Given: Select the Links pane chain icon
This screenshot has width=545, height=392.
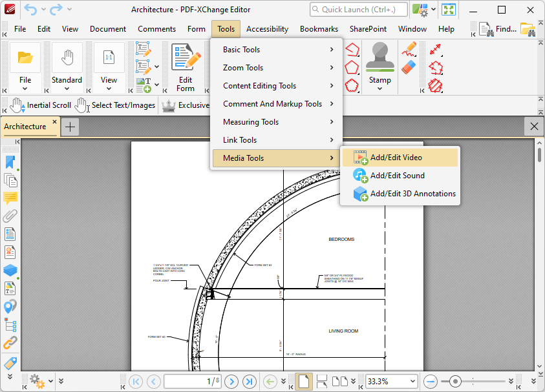Looking at the screenshot, I should [x=10, y=342].
